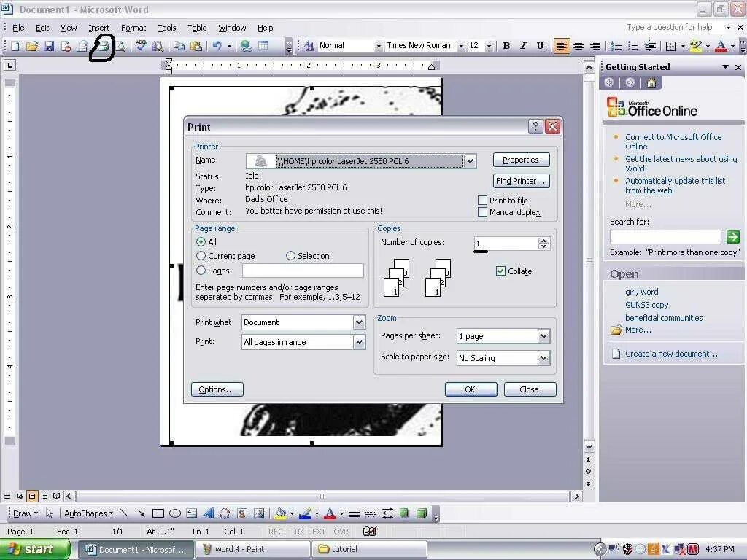Click the Undo arrow icon
The height and width of the screenshot is (560, 747).
click(x=217, y=46)
